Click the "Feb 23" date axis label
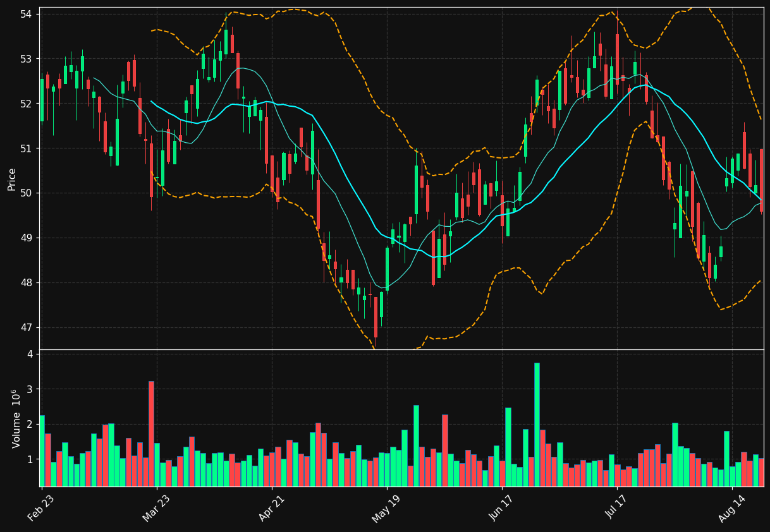 [x=41, y=509]
